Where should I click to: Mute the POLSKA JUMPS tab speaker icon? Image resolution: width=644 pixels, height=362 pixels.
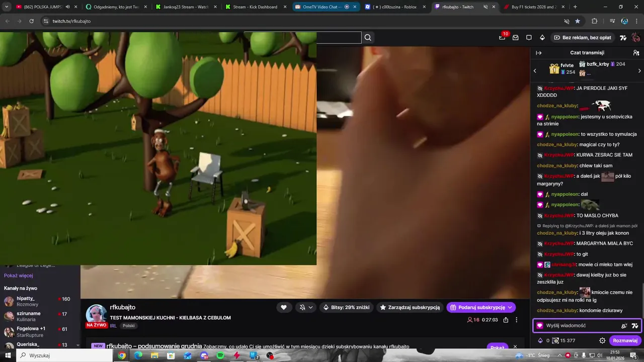[x=67, y=7]
